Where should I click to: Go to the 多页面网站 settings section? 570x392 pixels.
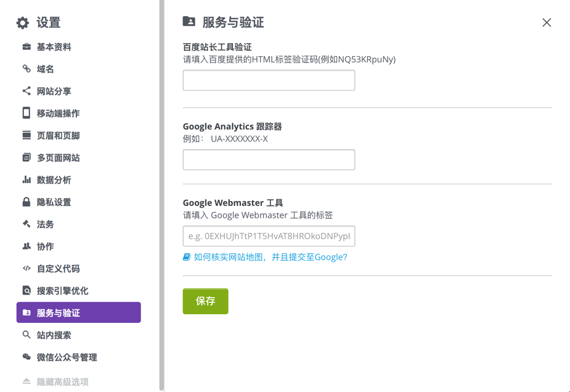coord(58,158)
